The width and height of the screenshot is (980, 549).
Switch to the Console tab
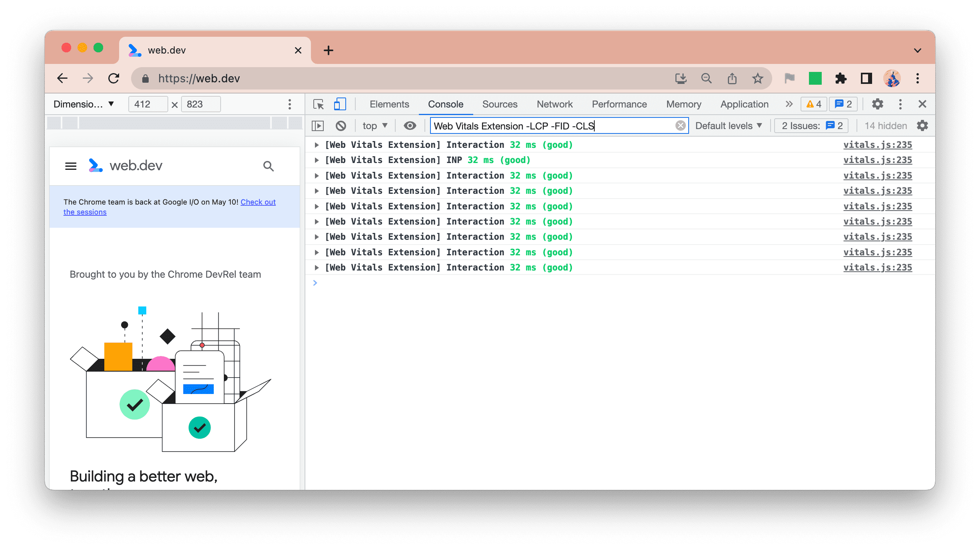click(x=446, y=103)
